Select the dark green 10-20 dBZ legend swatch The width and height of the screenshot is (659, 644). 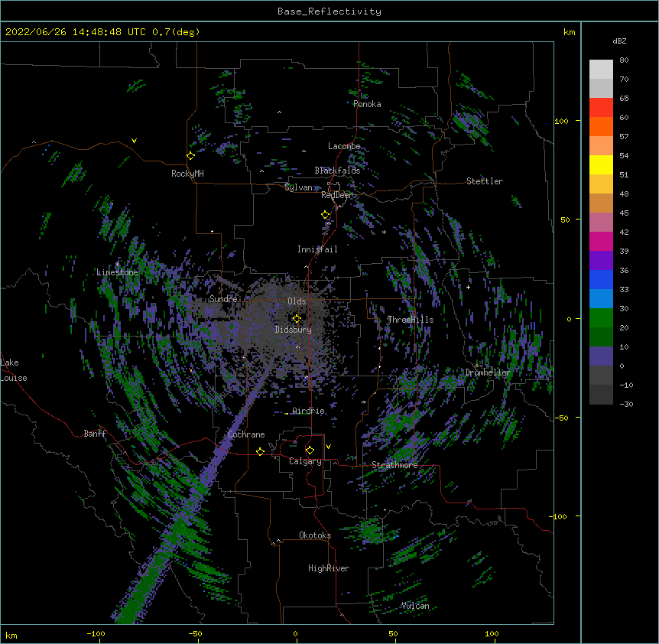click(601, 337)
